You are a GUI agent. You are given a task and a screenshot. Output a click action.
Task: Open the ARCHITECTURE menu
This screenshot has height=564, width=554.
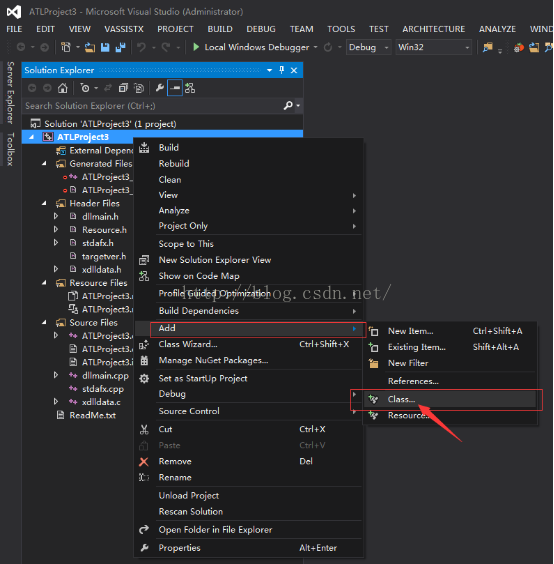[x=433, y=29]
